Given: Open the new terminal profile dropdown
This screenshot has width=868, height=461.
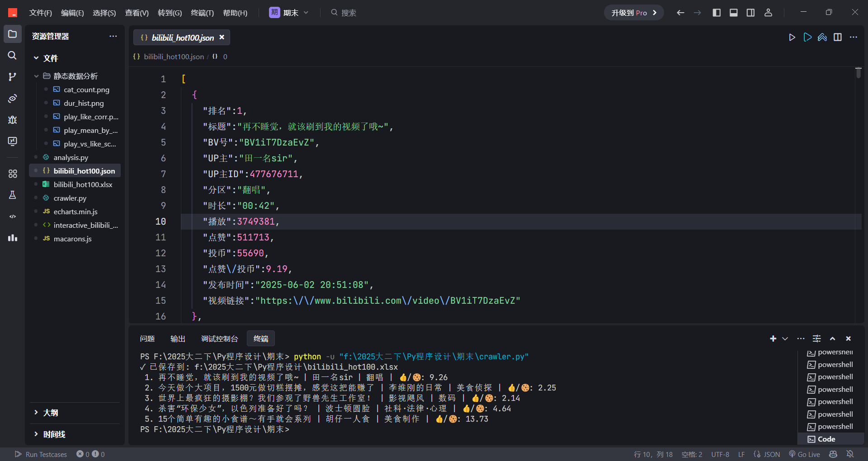Looking at the screenshot, I should 785,339.
